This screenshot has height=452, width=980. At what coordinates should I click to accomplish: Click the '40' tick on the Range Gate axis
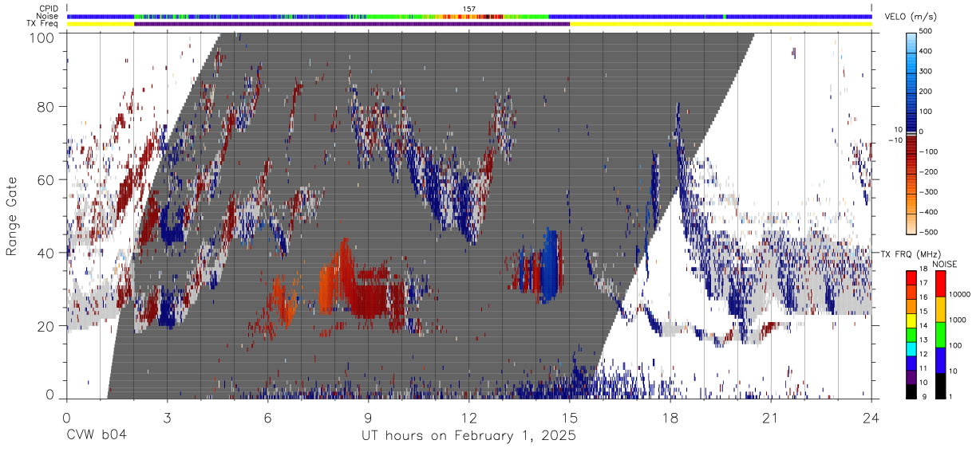[45, 253]
